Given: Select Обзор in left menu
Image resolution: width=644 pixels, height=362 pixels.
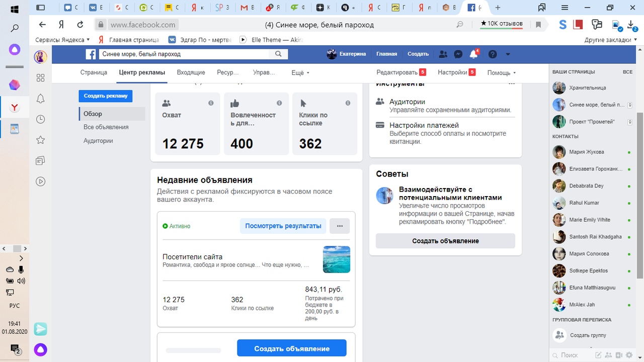Looking at the screenshot, I should [112, 114].
